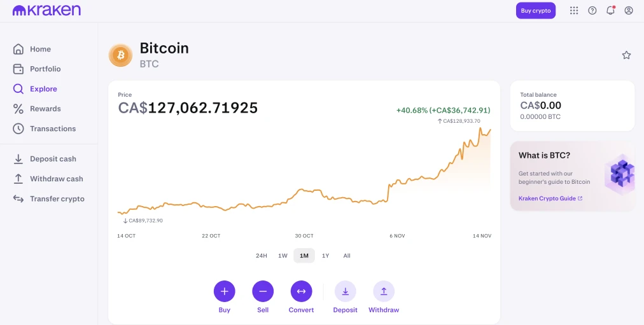Open the apps grid menu icon

[x=574, y=11]
